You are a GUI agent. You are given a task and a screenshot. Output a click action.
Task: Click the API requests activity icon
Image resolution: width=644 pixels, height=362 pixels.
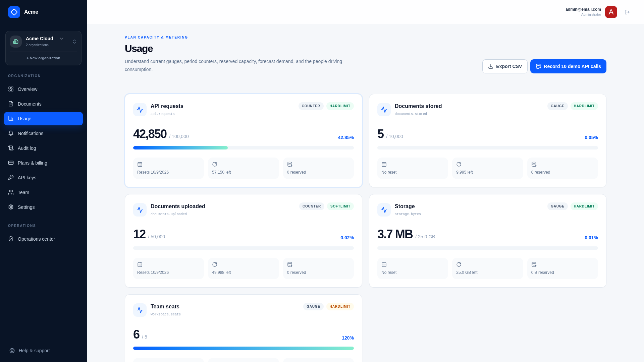(x=140, y=110)
